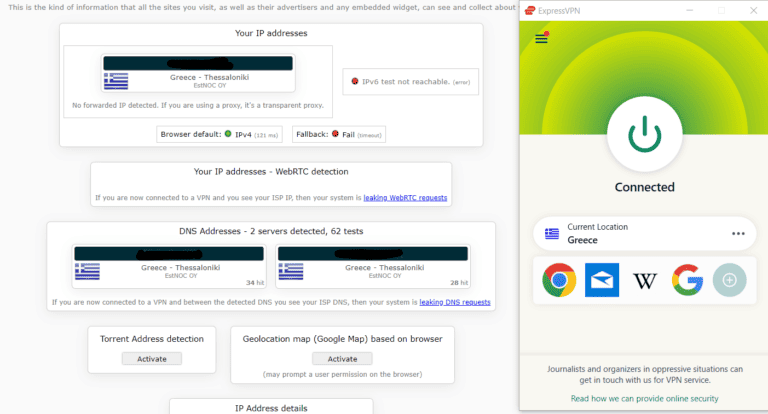768x414 pixels.
Task: Click '34 hit' count text
Action: pyautogui.click(x=255, y=283)
